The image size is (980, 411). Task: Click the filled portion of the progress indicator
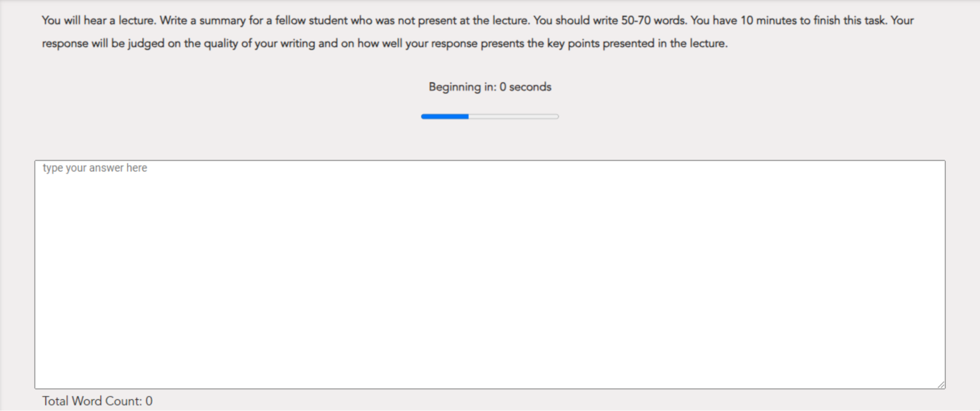click(x=444, y=116)
